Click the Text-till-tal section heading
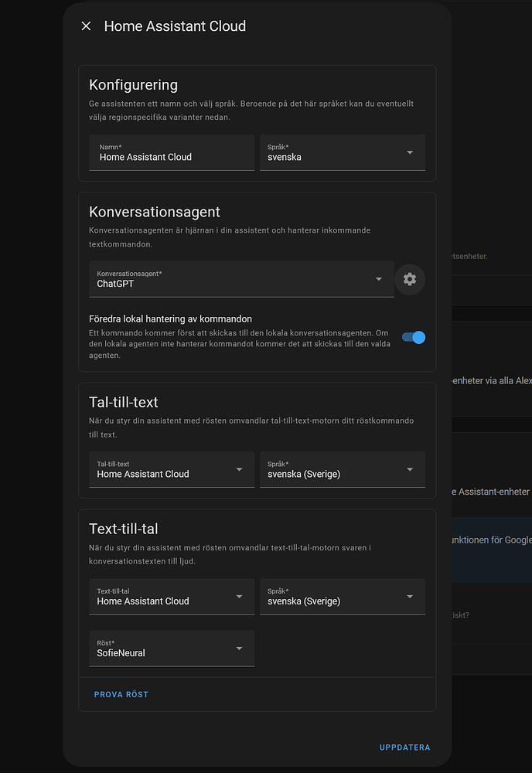This screenshot has width=532, height=773. click(124, 529)
